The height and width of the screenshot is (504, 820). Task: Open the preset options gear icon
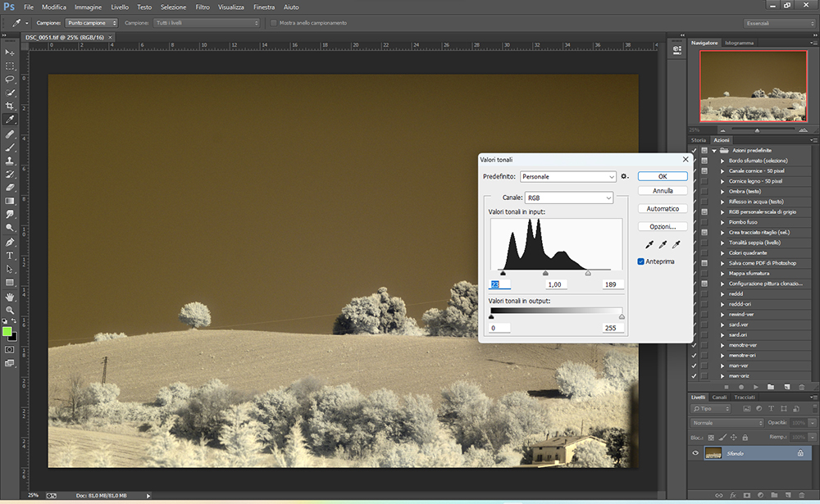[624, 176]
